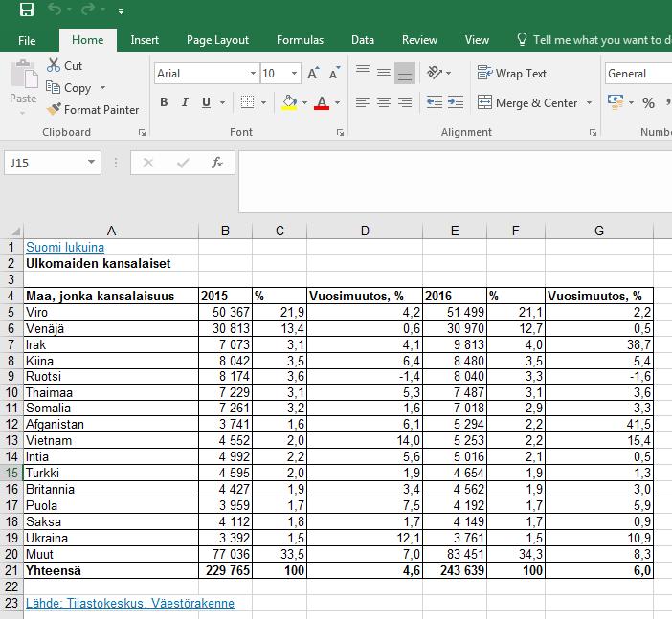The image size is (672, 619).
Task: Click Decrease Font Size icon
Action: [335, 74]
